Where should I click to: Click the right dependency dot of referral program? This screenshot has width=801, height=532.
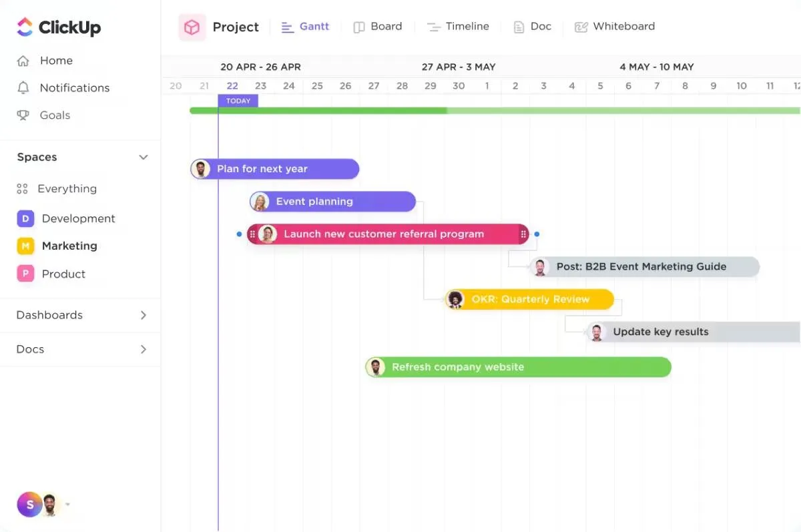click(537, 234)
